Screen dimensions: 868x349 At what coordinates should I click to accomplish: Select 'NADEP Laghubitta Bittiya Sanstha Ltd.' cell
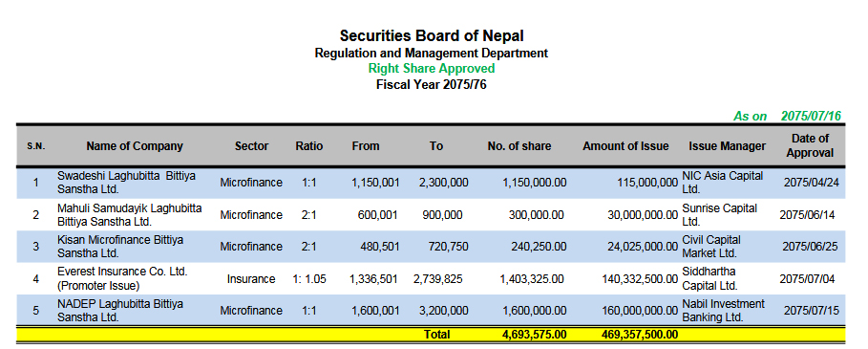(120, 311)
